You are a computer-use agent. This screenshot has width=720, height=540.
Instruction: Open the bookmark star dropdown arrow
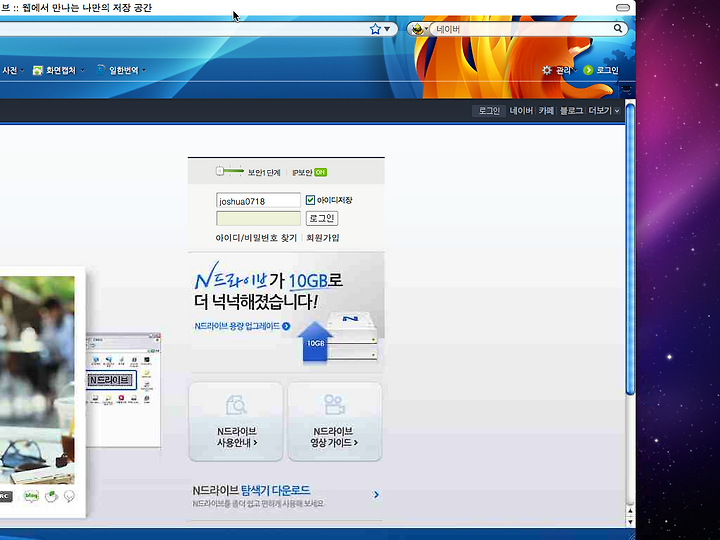tap(388, 29)
